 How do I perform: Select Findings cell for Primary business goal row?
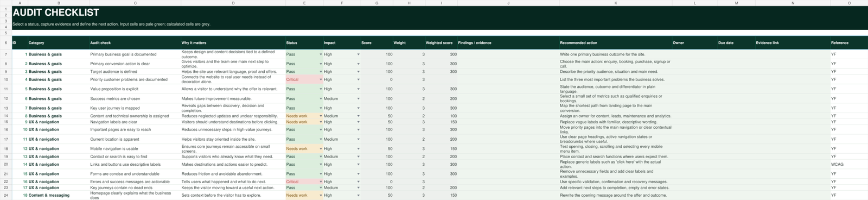coord(508,54)
